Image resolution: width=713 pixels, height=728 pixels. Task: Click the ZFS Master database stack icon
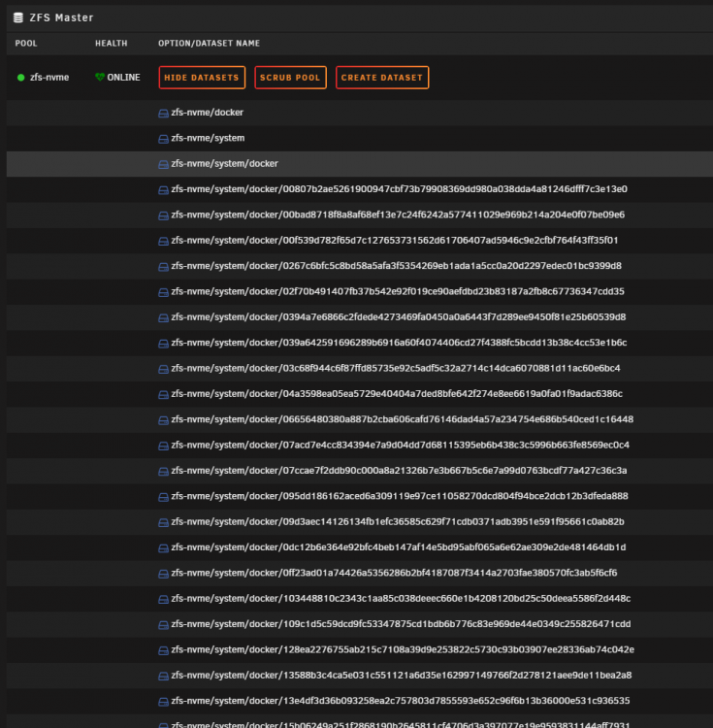tap(18, 17)
